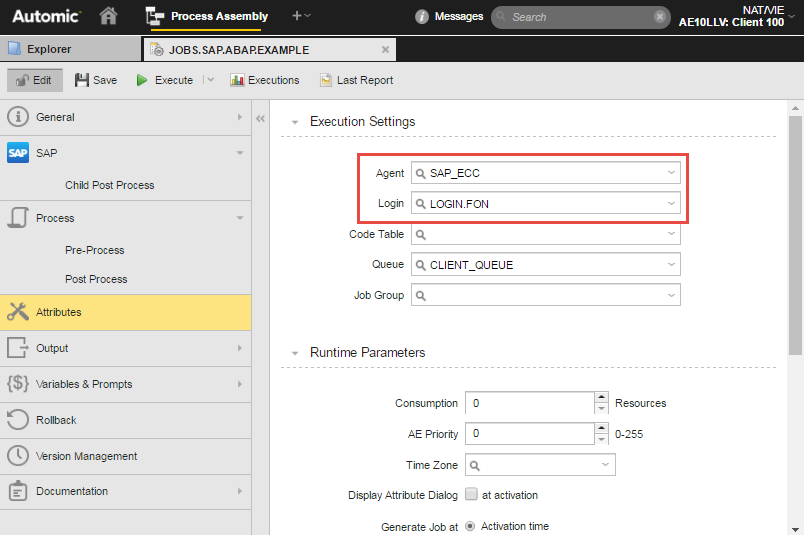Expand the Documentation section arrow
The width and height of the screenshot is (804, 535).
[x=239, y=491]
